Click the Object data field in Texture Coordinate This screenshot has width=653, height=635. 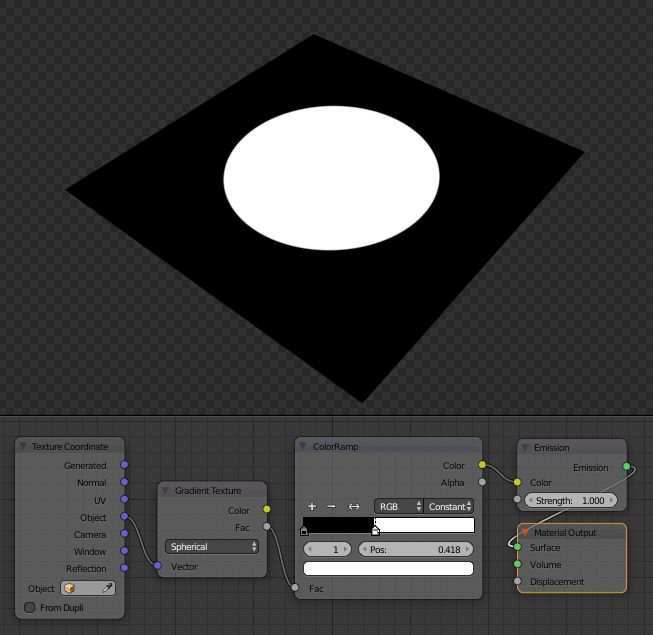click(88, 588)
